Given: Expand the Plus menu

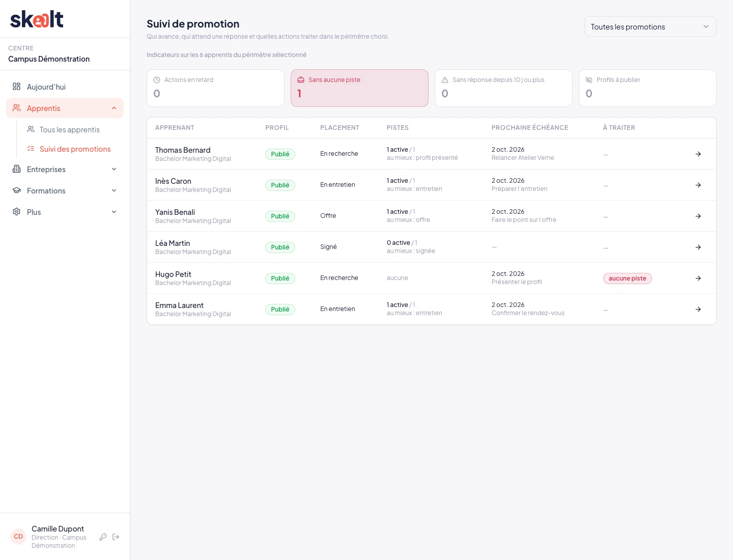Looking at the screenshot, I should coord(65,212).
